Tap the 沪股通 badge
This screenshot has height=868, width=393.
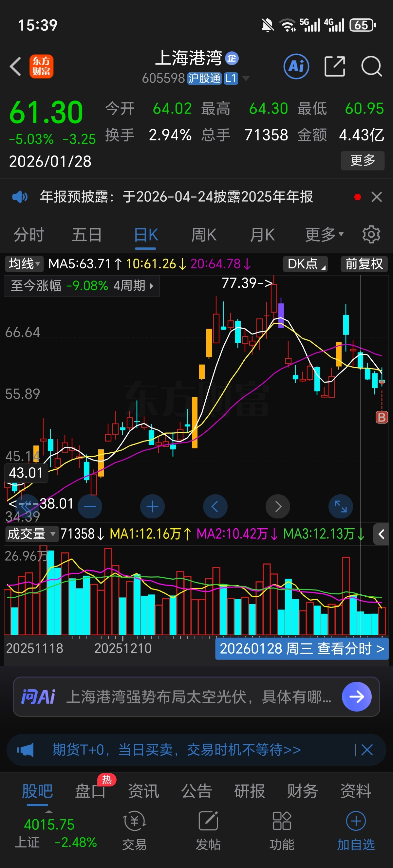[204, 78]
